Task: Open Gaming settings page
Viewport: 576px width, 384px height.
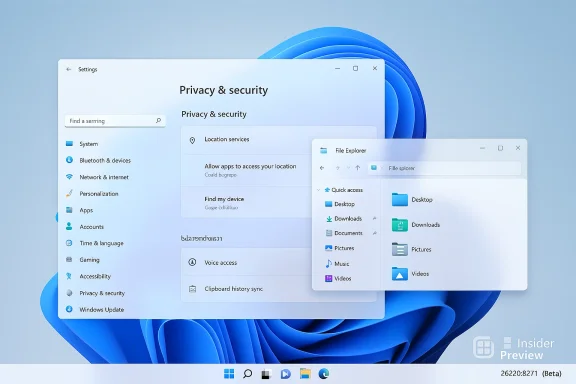Action: coord(82,259)
